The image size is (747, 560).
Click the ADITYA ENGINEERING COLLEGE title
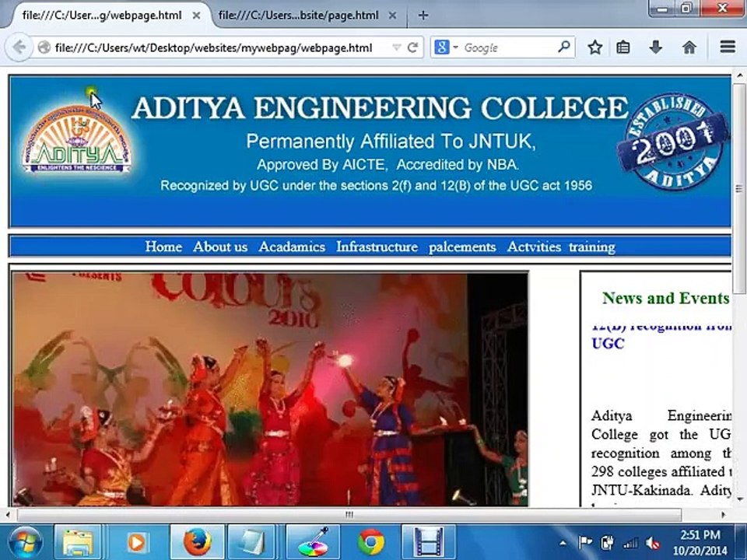tap(380, 107)
